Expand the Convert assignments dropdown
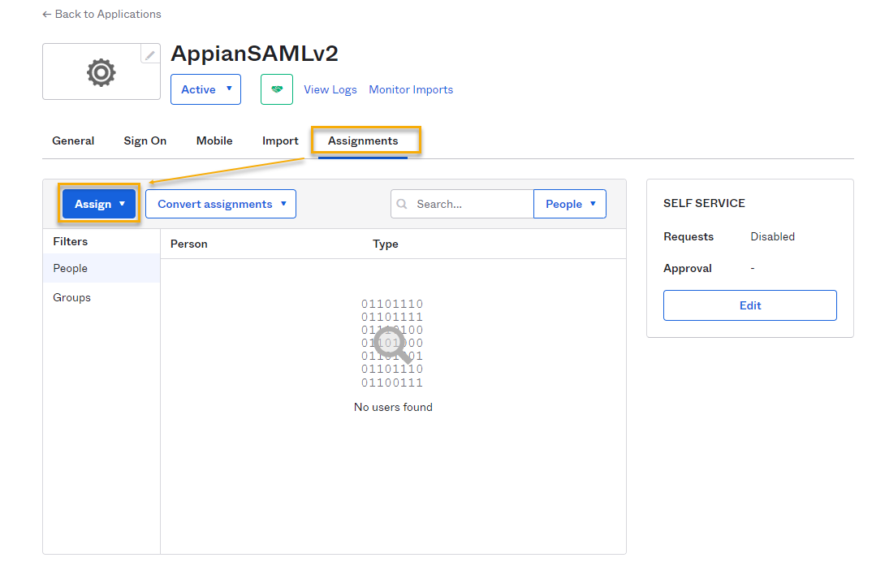This screenshot has height=588, width=872. click(x=221, y=204)
